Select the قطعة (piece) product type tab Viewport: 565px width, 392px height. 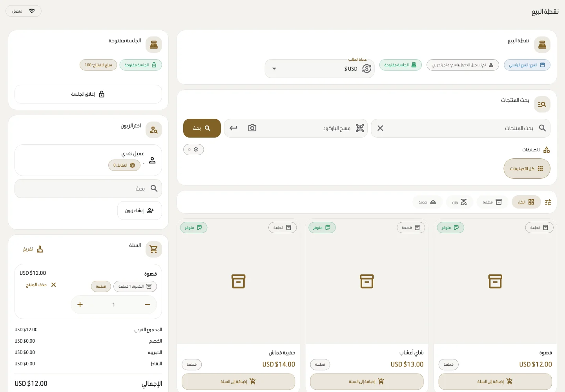pos(492,202)
